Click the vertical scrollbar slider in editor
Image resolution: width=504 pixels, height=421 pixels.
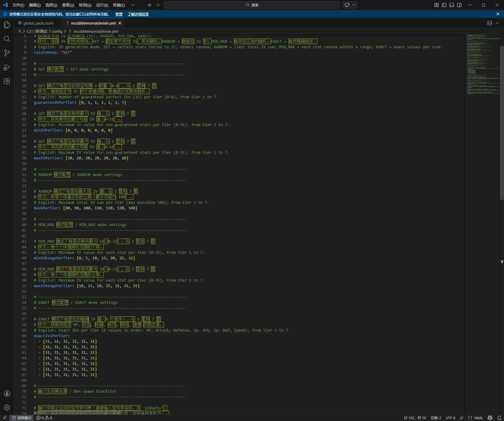pyautogui.click(x=502, y=123)
